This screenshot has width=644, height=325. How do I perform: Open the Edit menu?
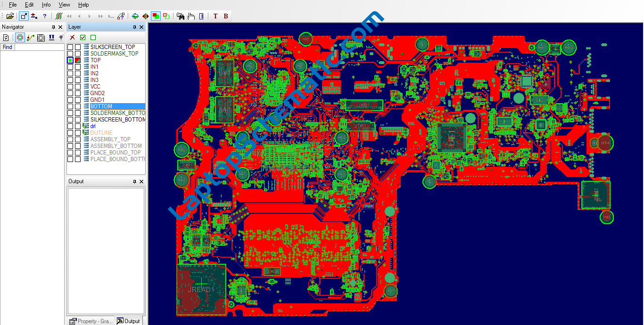29,5
